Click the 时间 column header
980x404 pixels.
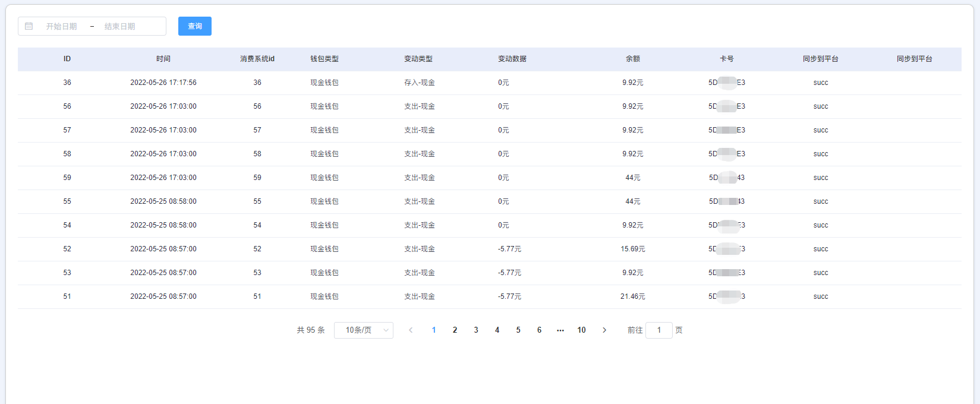click(163, 59)
